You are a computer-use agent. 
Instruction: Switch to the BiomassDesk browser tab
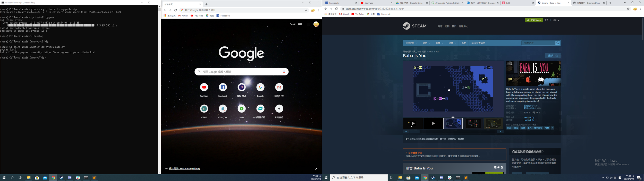(589, 3)
